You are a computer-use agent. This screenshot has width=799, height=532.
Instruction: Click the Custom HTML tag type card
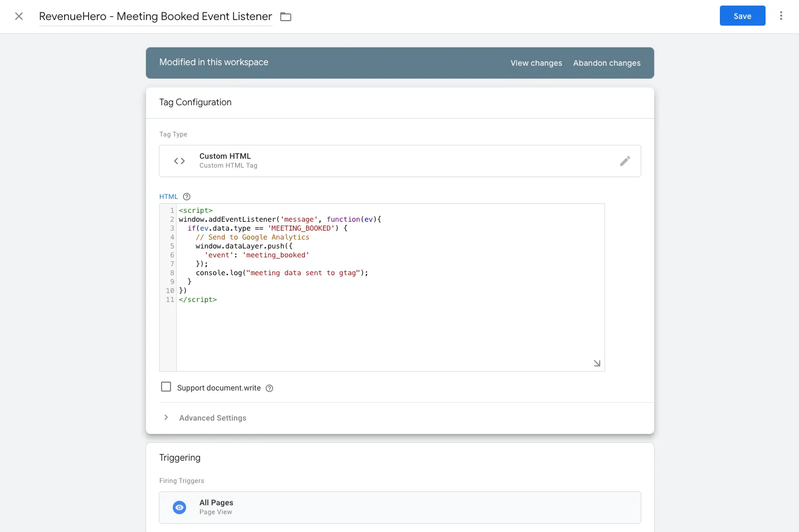pos(400,161)
